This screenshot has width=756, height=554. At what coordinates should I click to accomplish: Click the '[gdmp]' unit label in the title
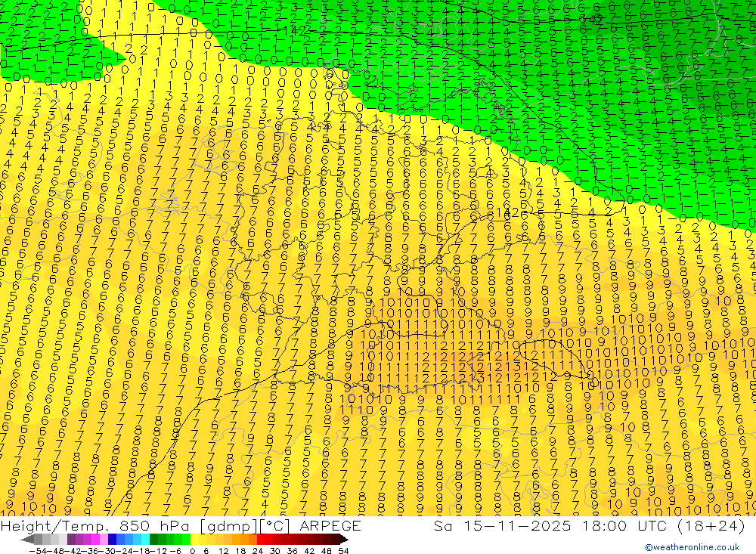click(x=229, y=527)
